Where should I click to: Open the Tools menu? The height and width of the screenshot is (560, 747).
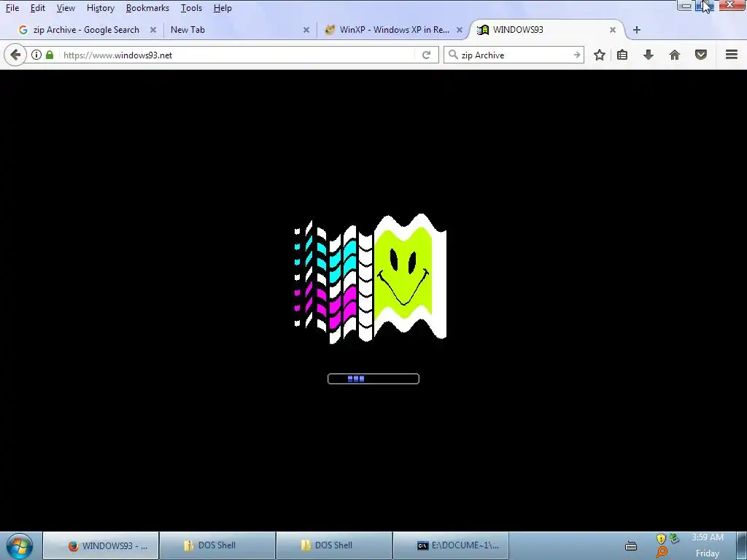(192, 8)
